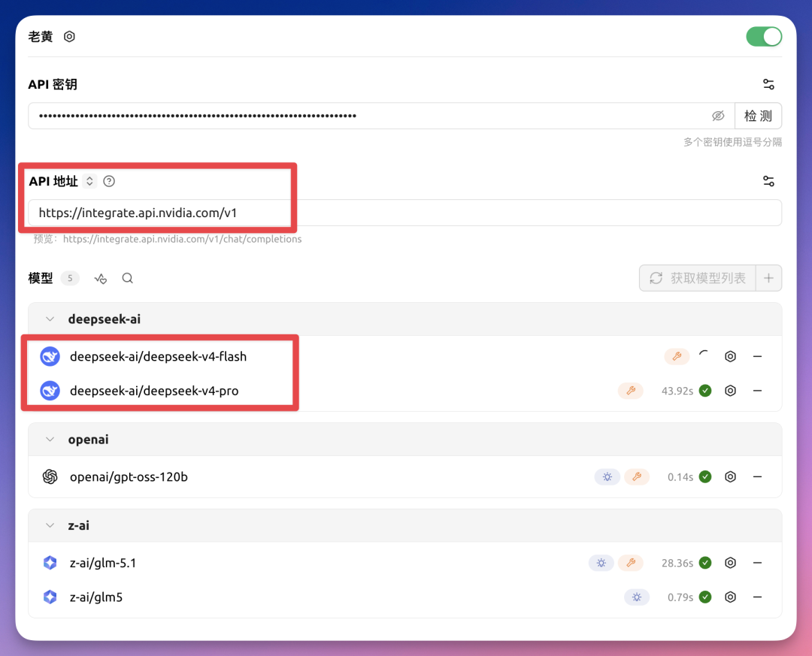Collapse the z-ai model group
This screenshot has height=656, width=812.
pyautogui.click(x=50, y=525)
